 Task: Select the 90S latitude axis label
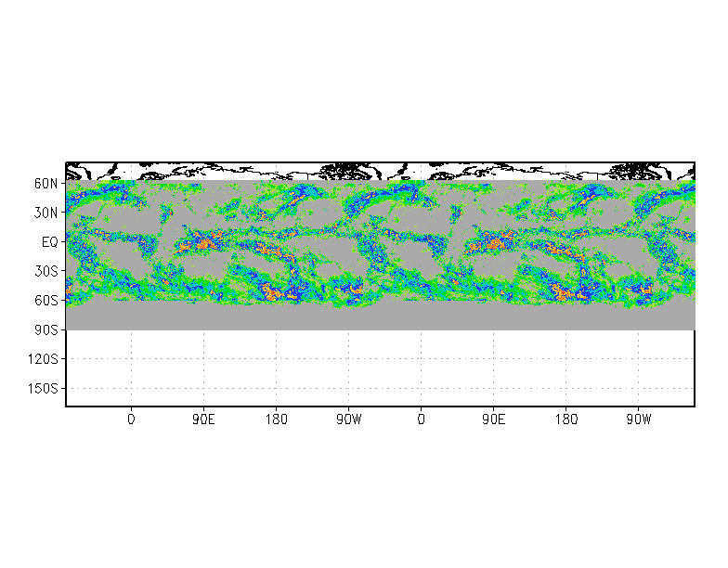click(x=46, y=330)
